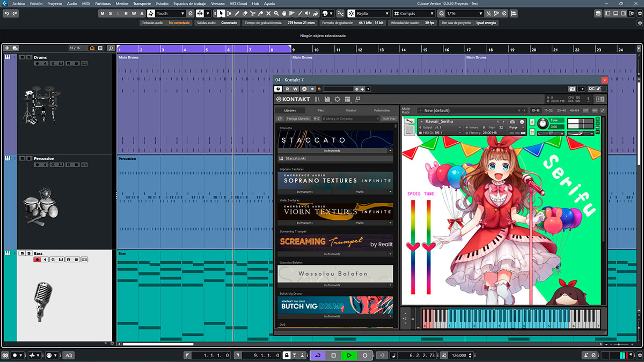This screenshot has width=644, height=362.
Task: Switch to the Monitor tab in Kontakt
Action: (351, 110)
